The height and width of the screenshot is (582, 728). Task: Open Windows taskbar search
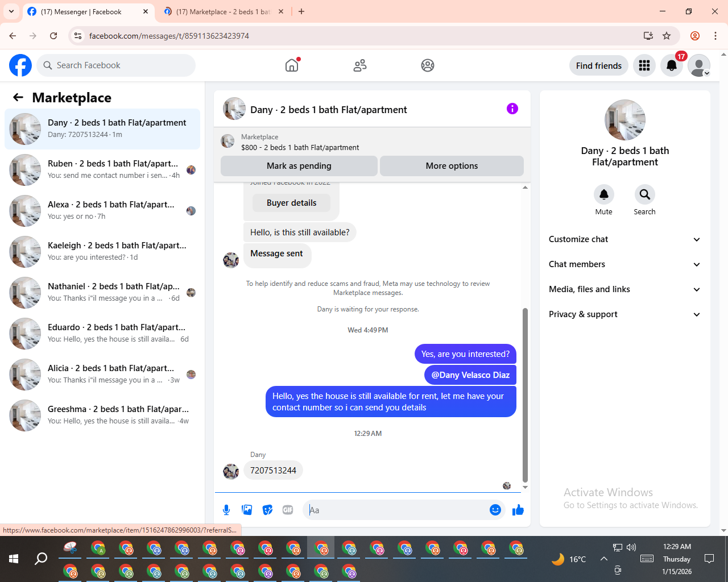tap(41, 559)
